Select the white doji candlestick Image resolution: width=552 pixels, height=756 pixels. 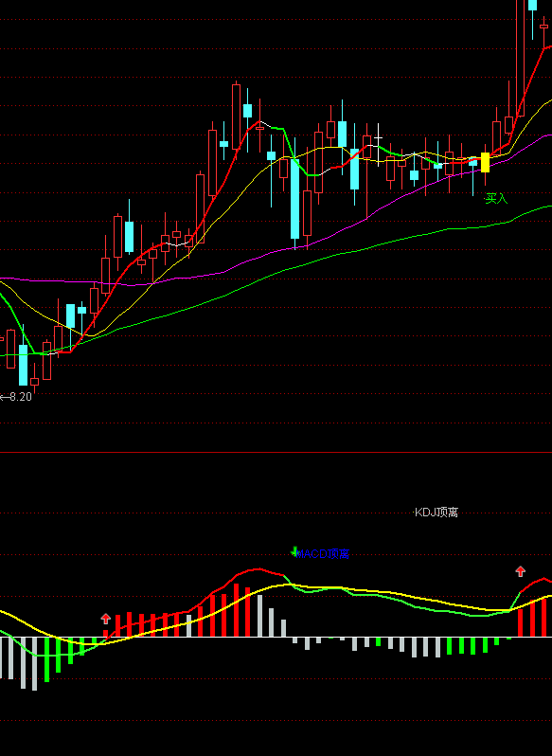point(378,144)
